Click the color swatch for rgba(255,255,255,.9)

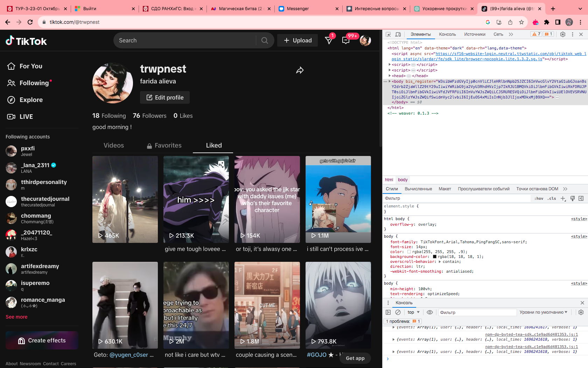point(409,252)
